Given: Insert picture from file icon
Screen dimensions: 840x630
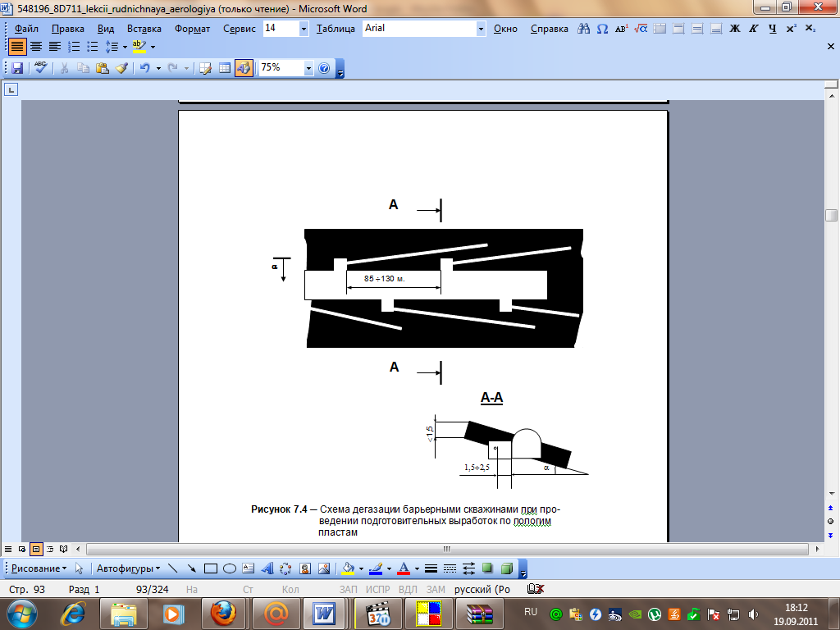Looking at the screenshot, I should coord(323,568).
